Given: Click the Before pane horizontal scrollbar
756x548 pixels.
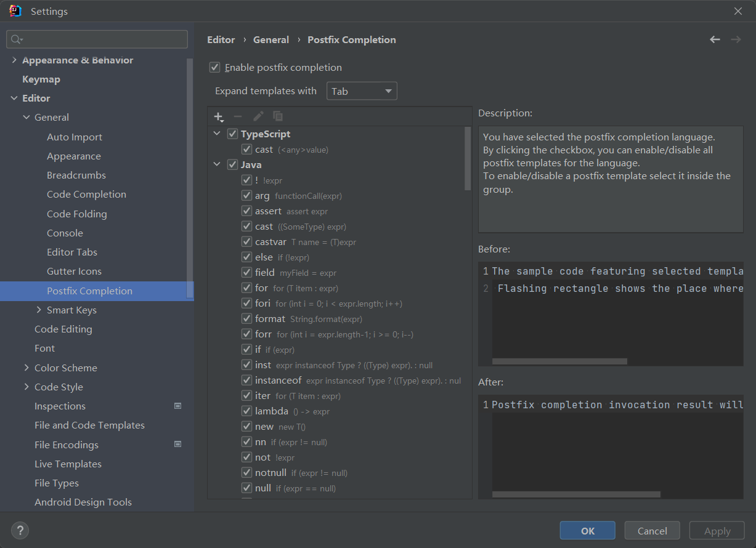Looking at the screenshot, I should 559,361.
